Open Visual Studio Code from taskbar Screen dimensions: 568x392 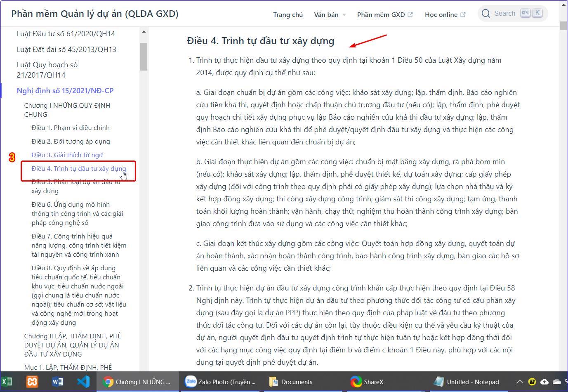[83, 382]
